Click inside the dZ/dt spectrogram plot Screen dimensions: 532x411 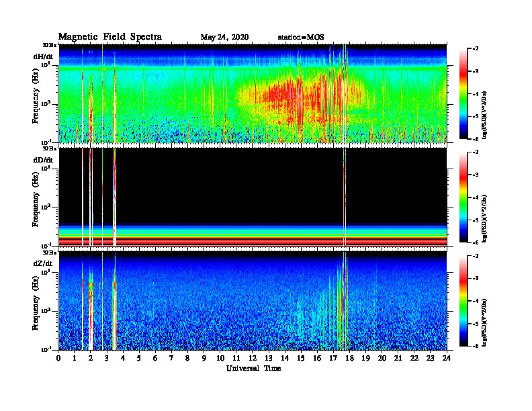pyautogui.click(x=253, y=301)
